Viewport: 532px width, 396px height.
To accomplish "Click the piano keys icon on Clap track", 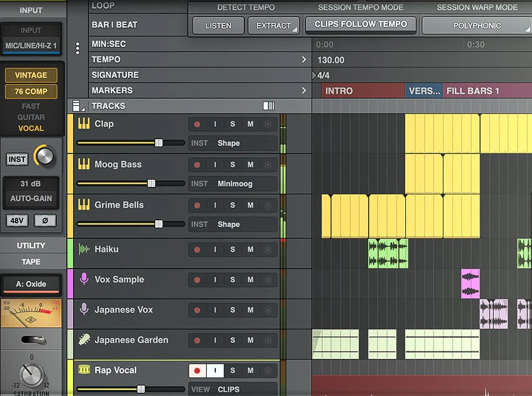I will pyautogui.click(x=84, y=124).
